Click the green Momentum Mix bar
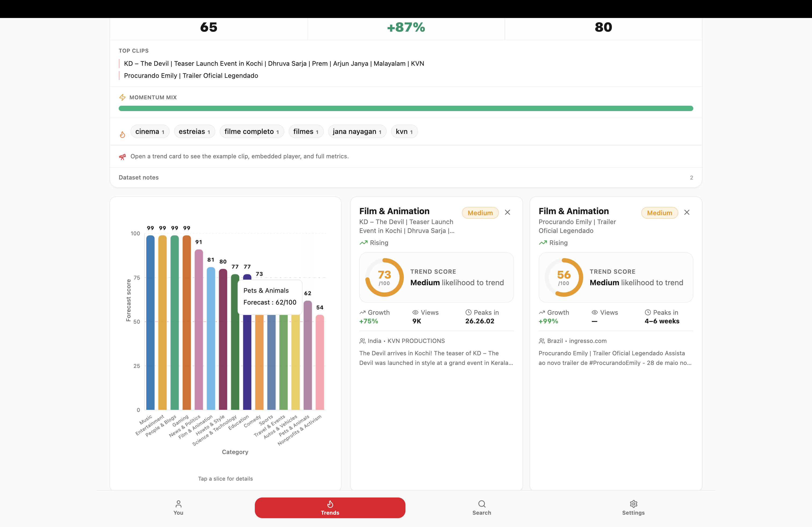812x527 pixels. [406, 108]
